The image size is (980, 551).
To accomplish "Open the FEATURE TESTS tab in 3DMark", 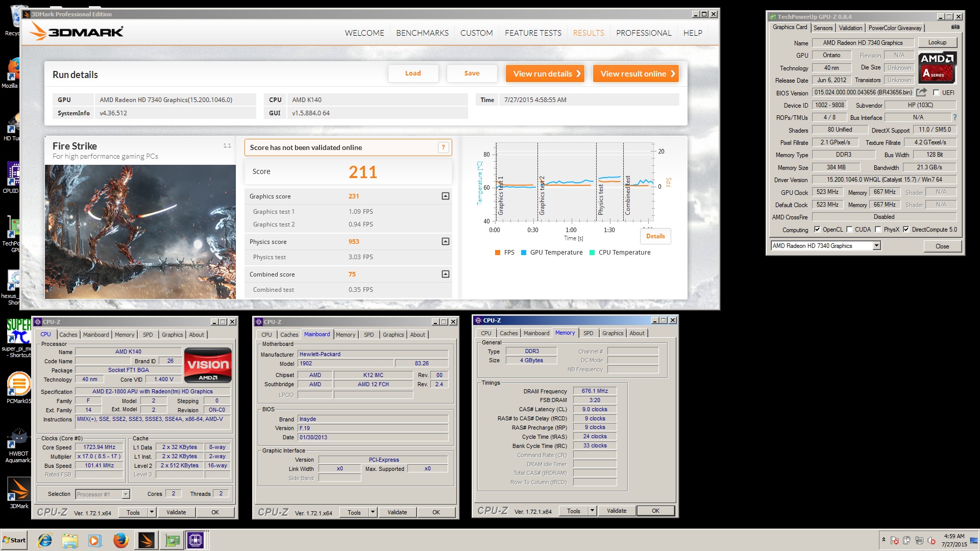I will [533, 33].
